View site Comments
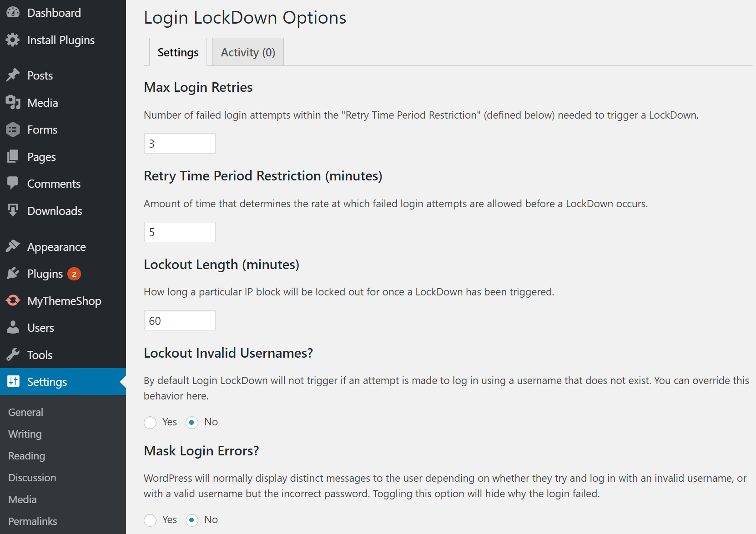 coord(54,184)
